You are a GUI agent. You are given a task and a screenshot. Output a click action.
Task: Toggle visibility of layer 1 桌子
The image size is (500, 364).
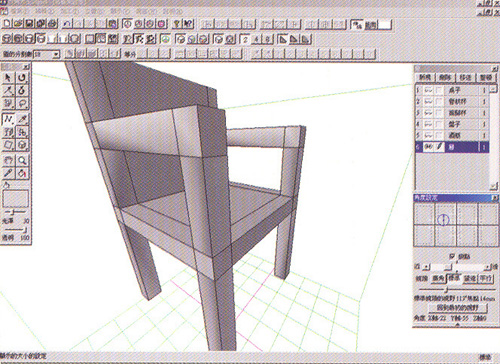click(x=428, y=90)
